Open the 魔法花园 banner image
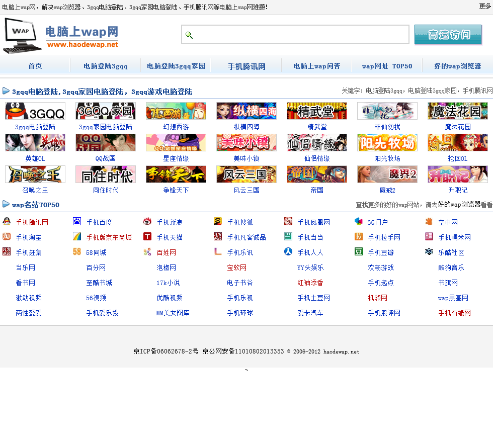Screen dimensions: 493x448 point(458,111)
